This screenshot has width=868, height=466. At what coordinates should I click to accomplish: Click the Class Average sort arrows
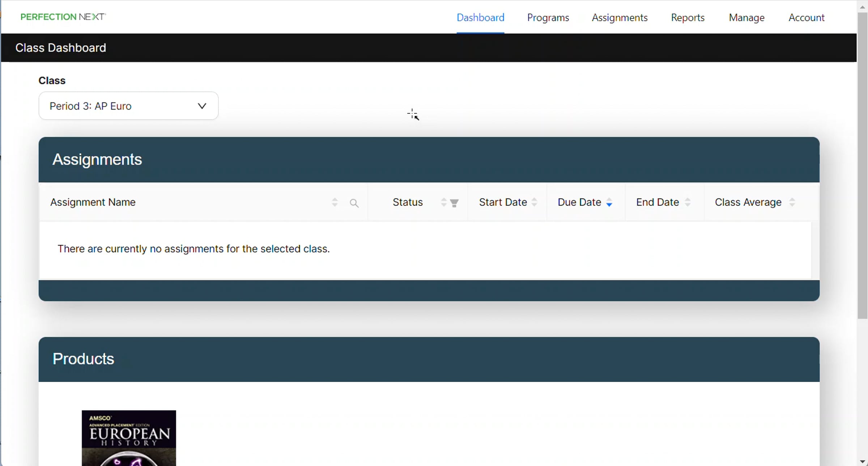792,202
